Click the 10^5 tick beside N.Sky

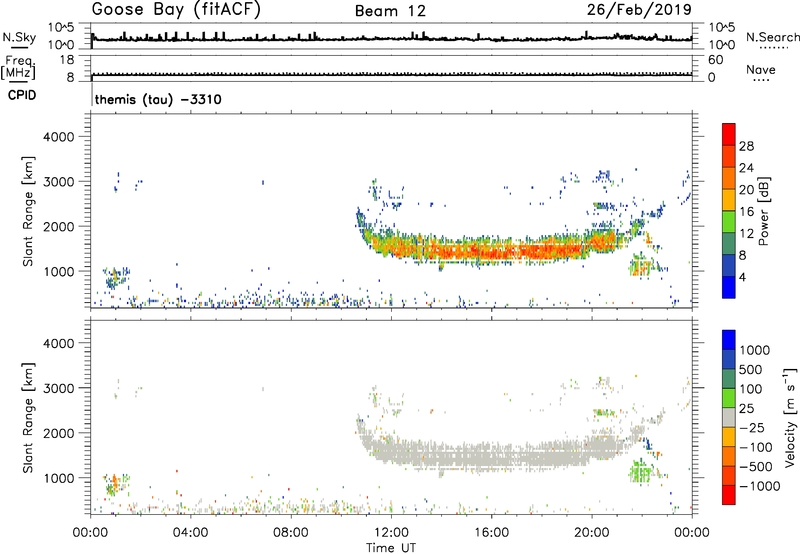coord(61,27)
